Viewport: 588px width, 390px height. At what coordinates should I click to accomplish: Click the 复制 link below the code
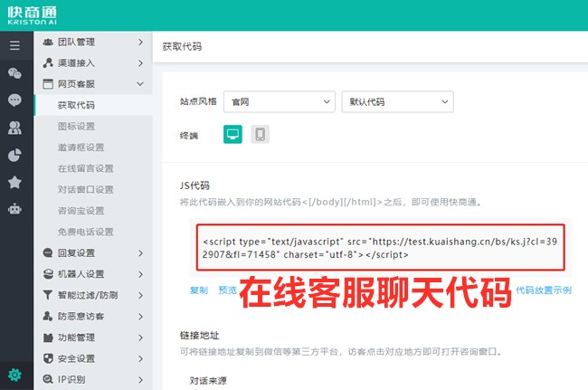click(198, 290)
